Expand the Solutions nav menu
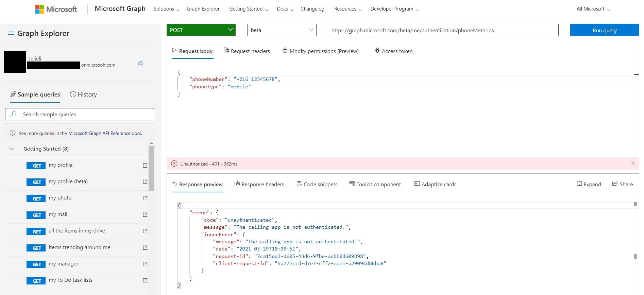Image resolution: width=644 pixels, height=295 pixels. tap(167, 9)
